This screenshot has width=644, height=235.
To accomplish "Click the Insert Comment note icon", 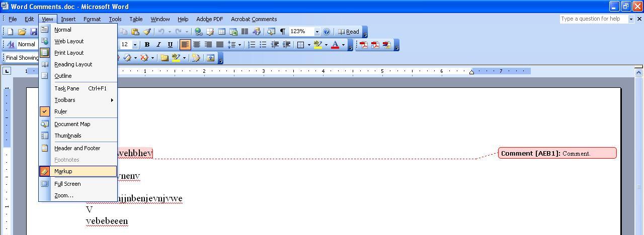I will [164, 58].
